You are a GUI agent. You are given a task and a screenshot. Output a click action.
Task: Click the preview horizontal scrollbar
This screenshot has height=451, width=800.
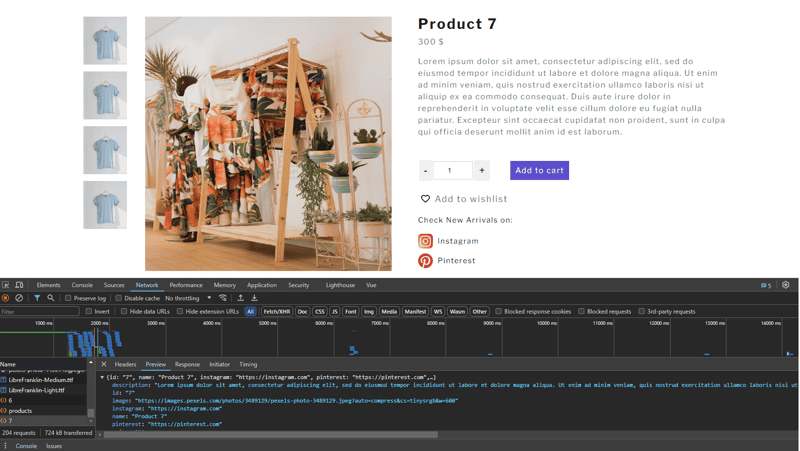pyautogui.click(x=270, y=435)
